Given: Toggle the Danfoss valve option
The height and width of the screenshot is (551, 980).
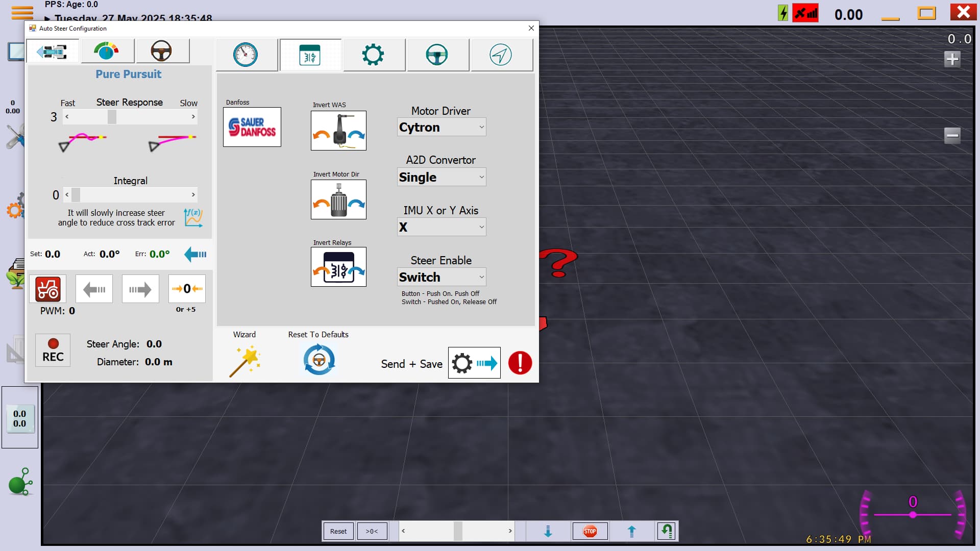Looking at the screenshot, I should [x=252, y=127].
